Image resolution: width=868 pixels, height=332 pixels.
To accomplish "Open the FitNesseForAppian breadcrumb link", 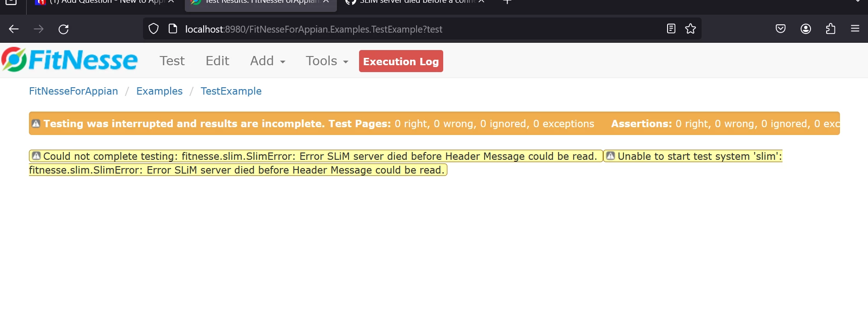I will coord(74,91).
